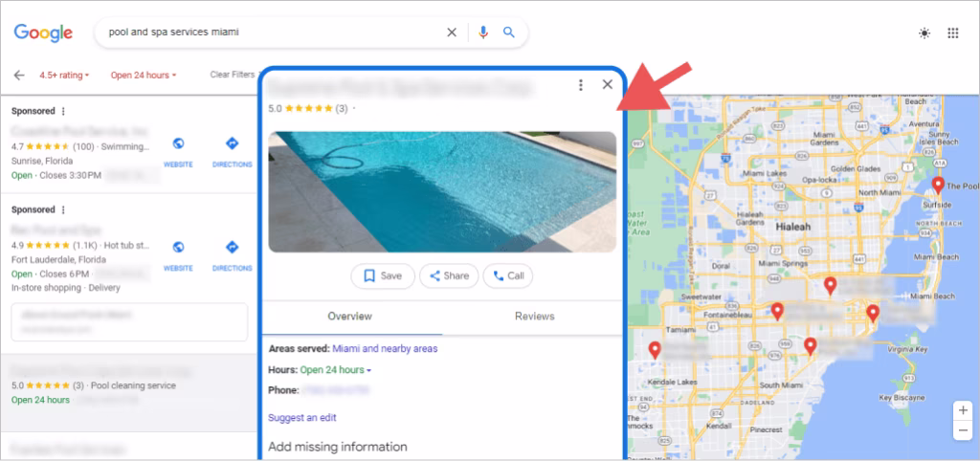Open the Google apps grid
Screen dimensions: 980x461
952,33
